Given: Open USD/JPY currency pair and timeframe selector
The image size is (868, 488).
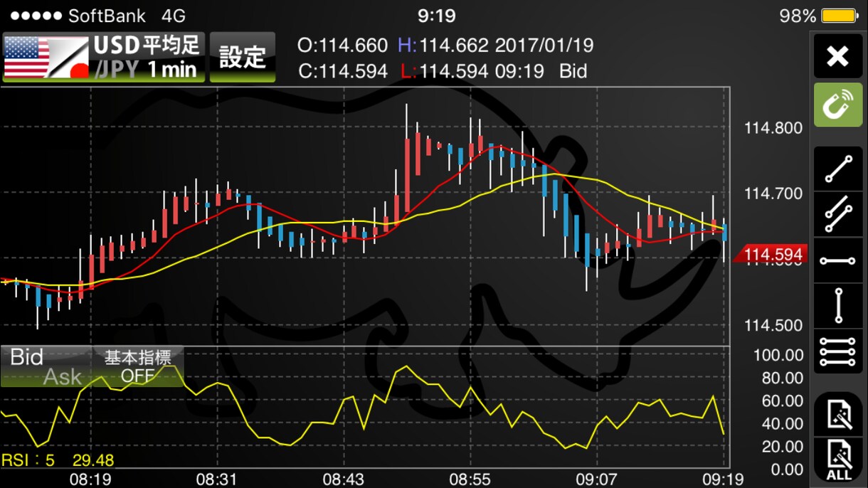Looking at the screenshot, I should point(104,57).
